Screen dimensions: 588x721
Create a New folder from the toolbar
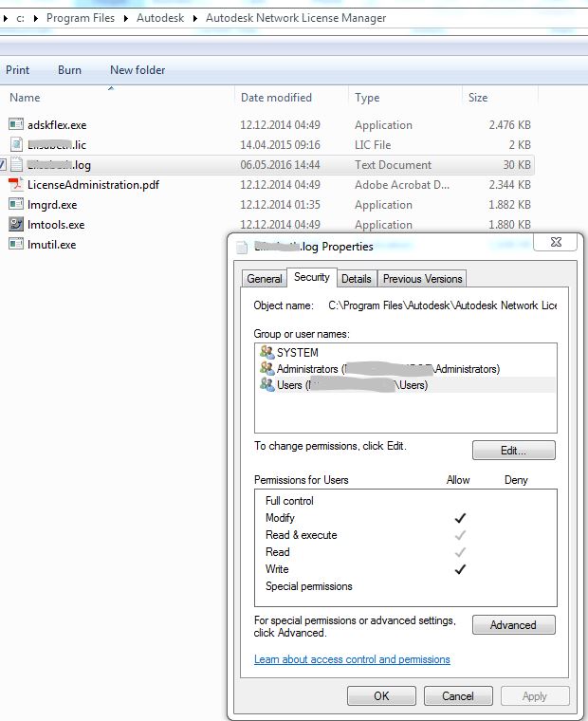coord(138,70)
